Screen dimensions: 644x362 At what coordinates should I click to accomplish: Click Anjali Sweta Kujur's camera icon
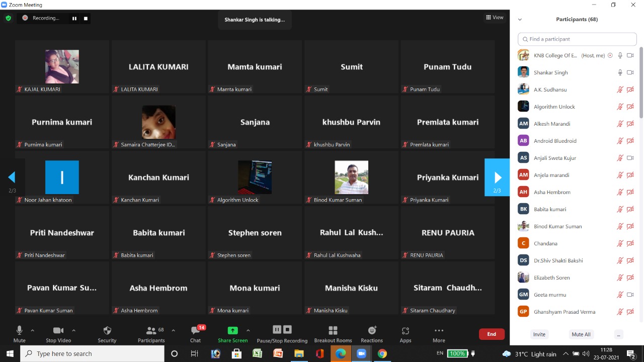(630, 158)
